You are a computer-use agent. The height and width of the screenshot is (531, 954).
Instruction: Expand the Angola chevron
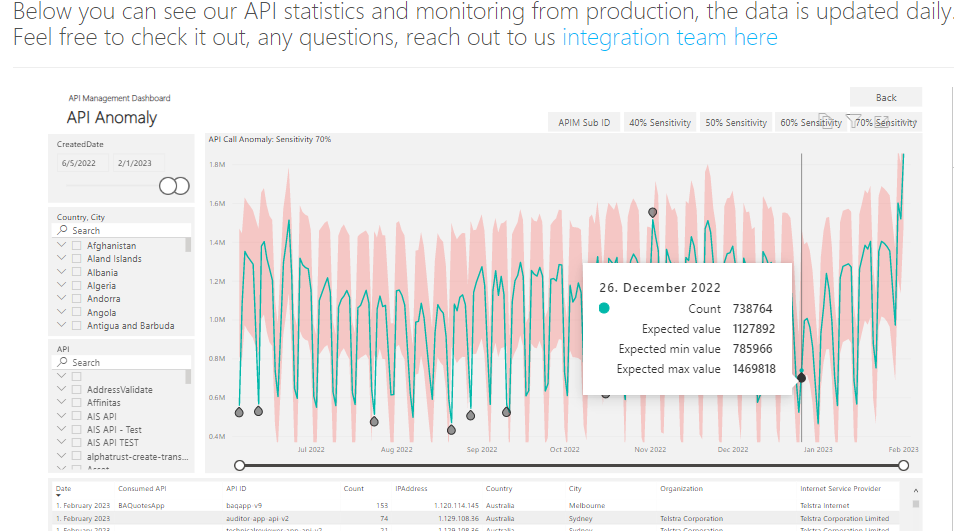coord(62,313)
